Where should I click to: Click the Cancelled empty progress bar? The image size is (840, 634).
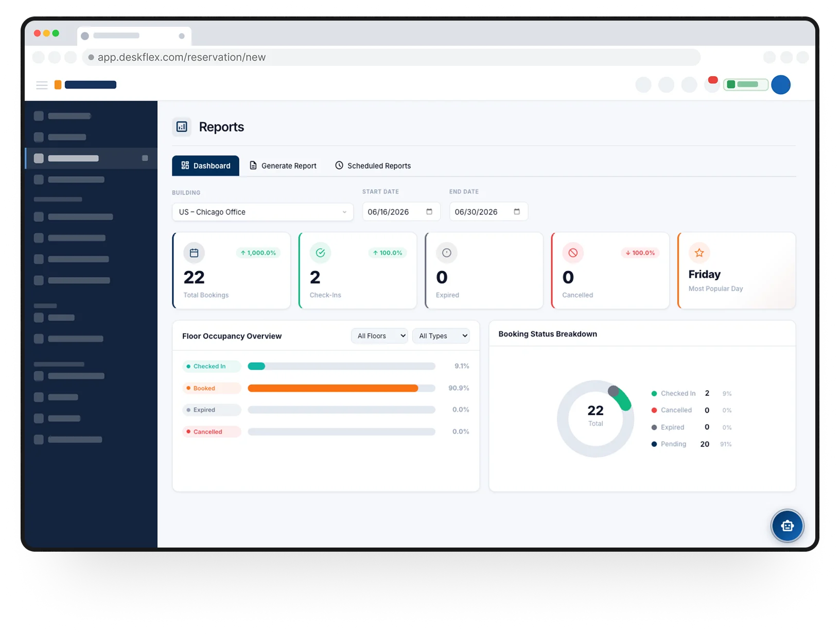click(x=342, y=432)
